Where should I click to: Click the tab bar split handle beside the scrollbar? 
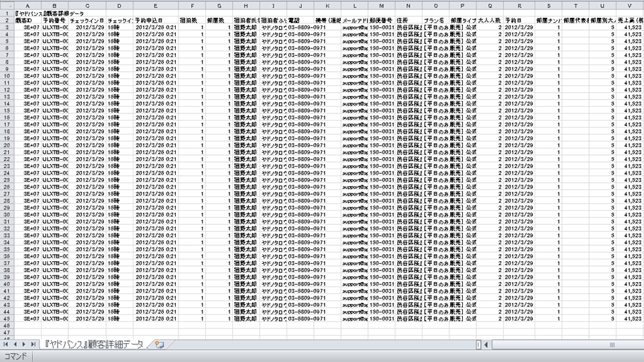(x=478, y=345)
